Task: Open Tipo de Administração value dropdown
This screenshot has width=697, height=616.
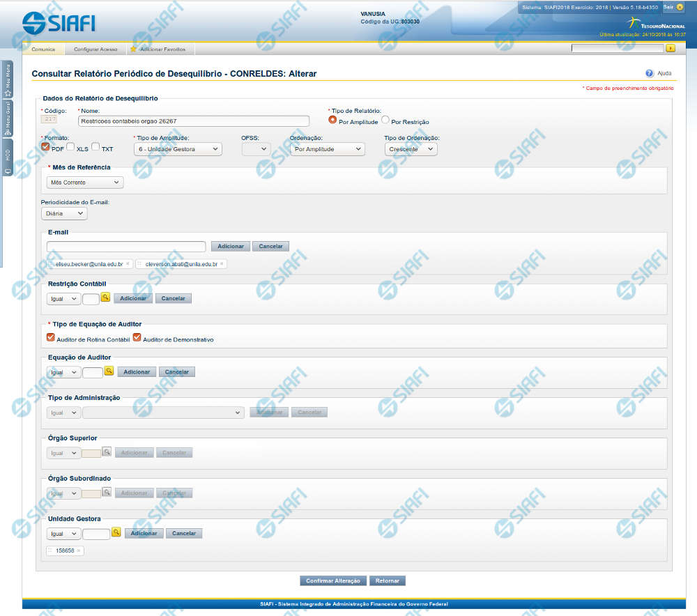Action: click(163, 413)
